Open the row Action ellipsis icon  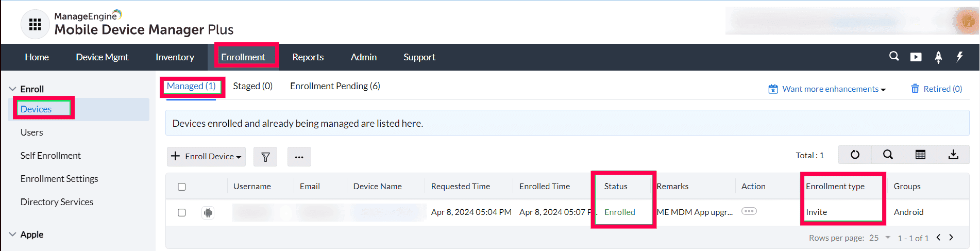pos(749,211)
